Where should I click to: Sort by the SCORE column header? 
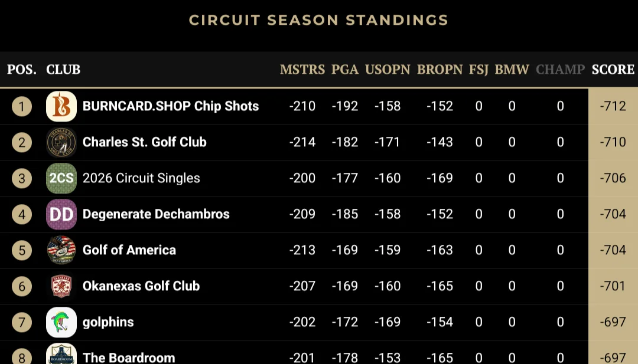coord(613,70)
